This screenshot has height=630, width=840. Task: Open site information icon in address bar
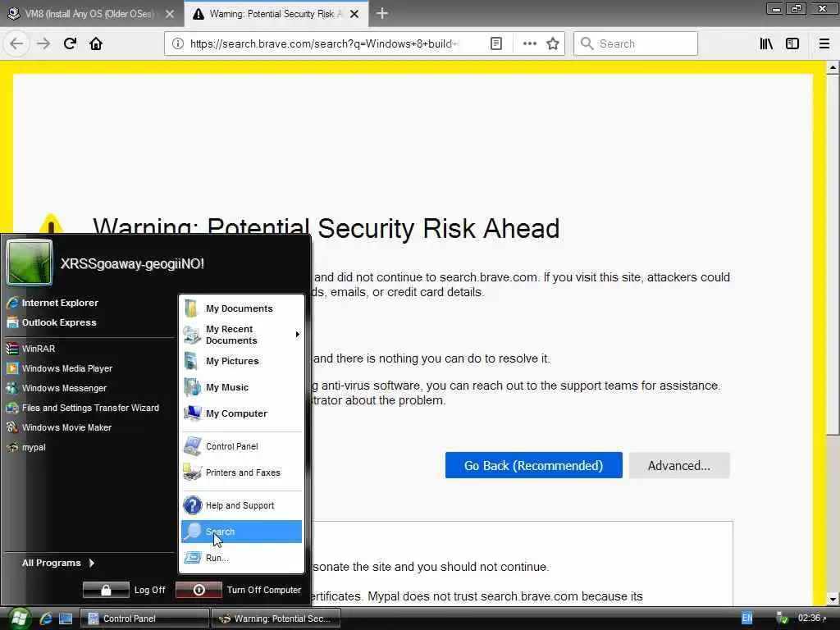(x=178, y=44)
